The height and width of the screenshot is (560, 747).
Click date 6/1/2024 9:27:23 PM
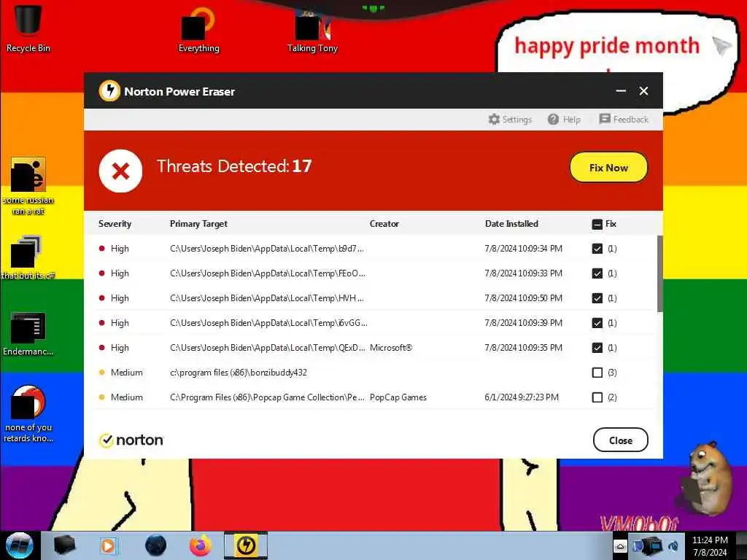(x=522, y=397)
